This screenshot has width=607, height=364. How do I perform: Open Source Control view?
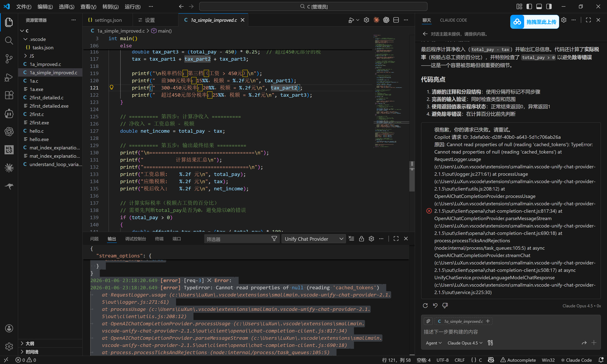[x=9, y=58]
